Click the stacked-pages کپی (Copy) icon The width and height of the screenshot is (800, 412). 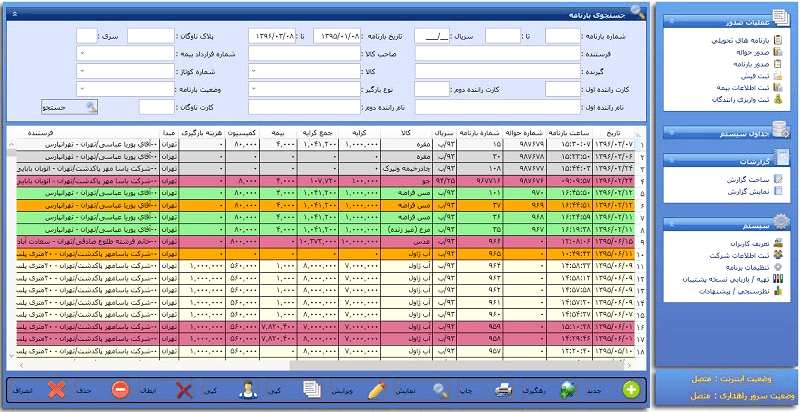(312, 390)
